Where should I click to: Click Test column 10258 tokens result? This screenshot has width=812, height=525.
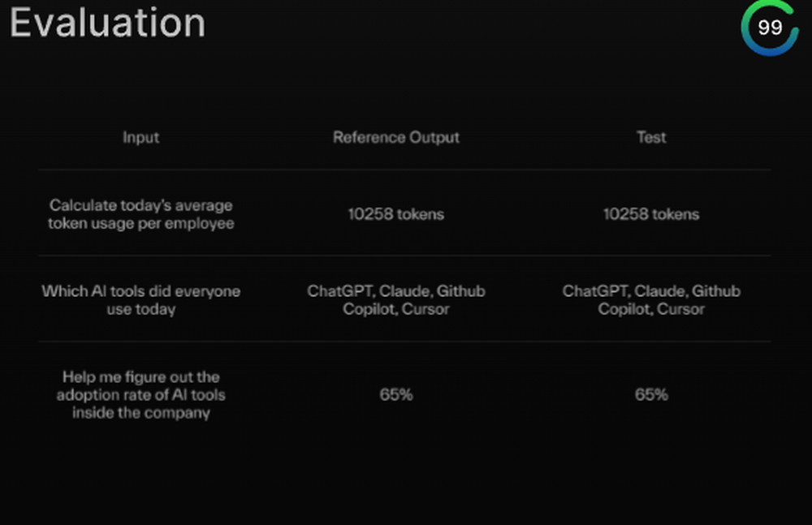(651, 214)
